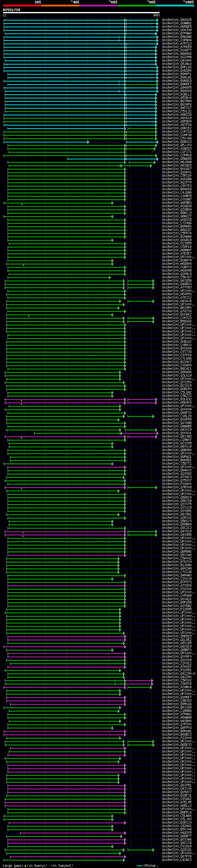This screenshot has width=197, height=868.
Task: Select the label UniRef100_A9SG19
Action: (177, 118)
